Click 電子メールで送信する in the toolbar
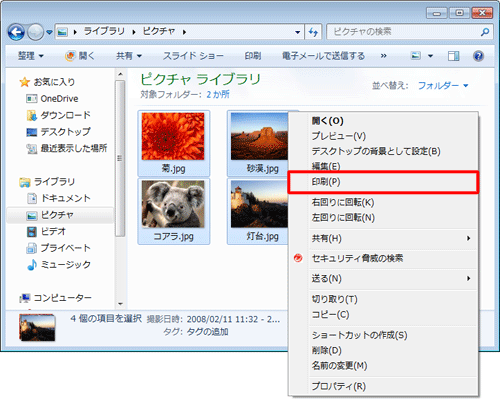 click(323, 56)
